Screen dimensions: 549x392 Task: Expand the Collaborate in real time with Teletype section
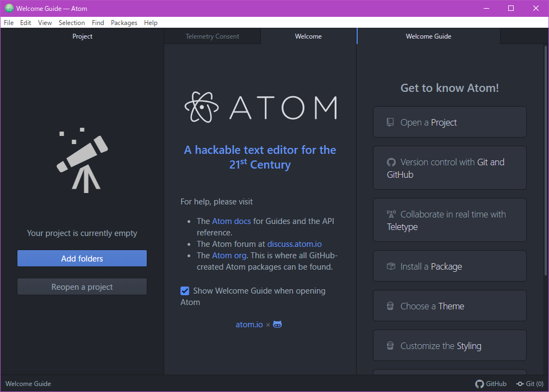[x=450, y=220]
